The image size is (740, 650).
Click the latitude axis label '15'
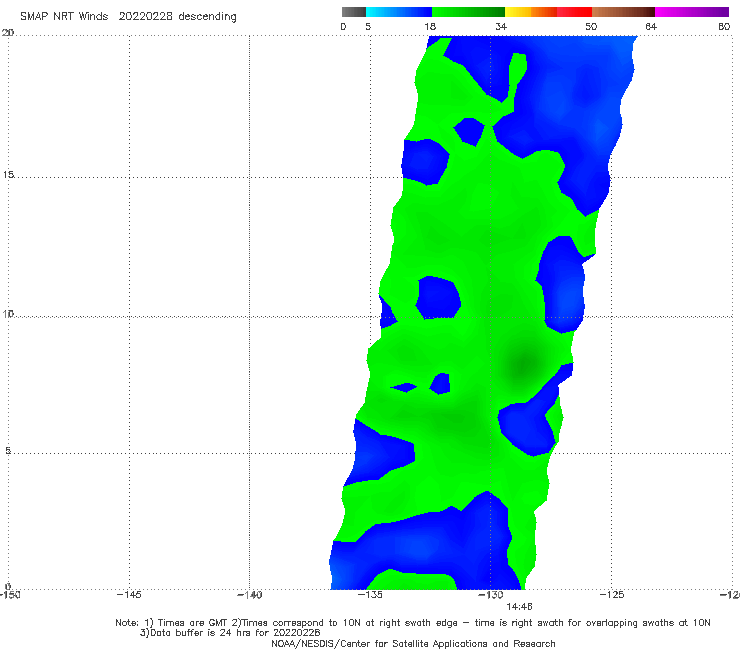click(x=8, y=175)
